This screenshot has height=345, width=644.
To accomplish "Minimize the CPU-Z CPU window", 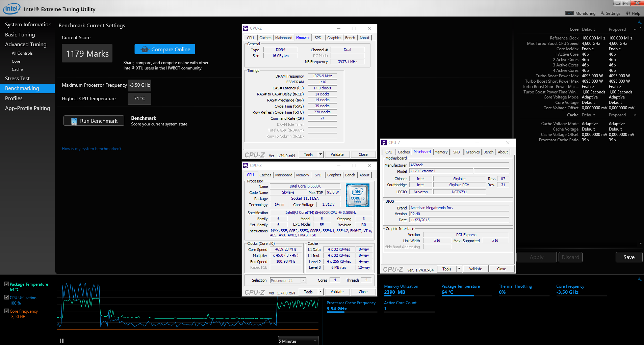I will tap(338, 166).
